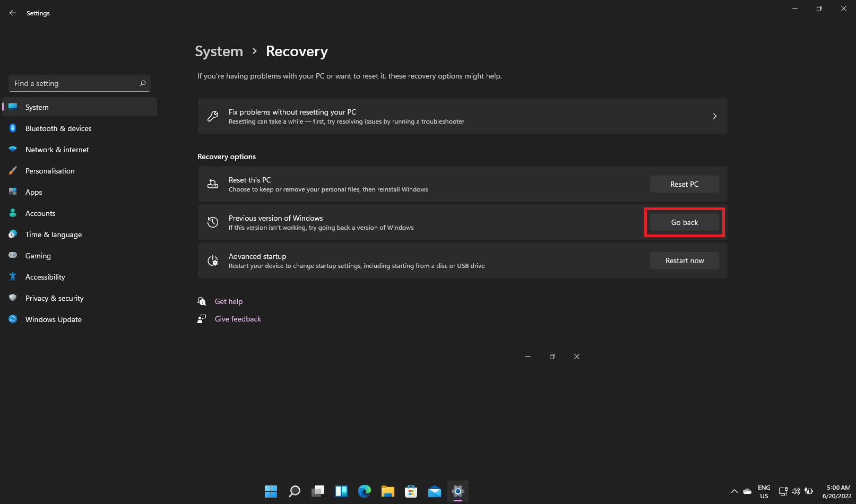Open Accounts settings page
Image resolution: width=856 pixels, height=504 pixels.
click(80, 213)
